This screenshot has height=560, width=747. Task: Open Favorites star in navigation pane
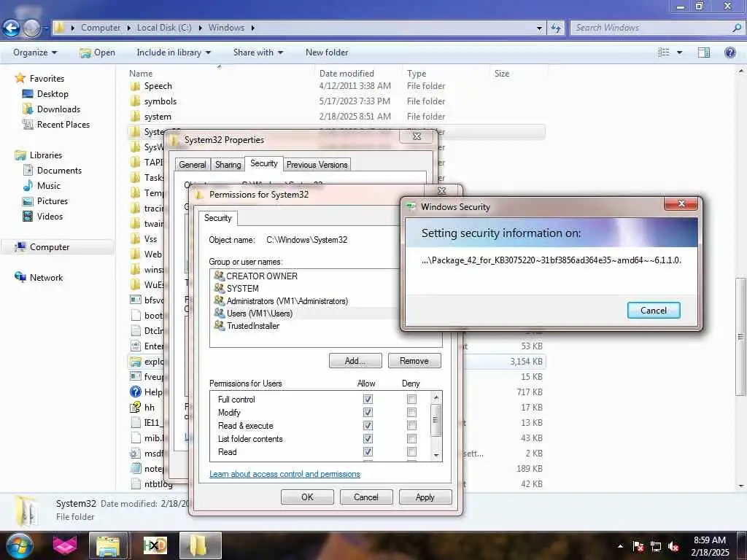pos(20,78)
